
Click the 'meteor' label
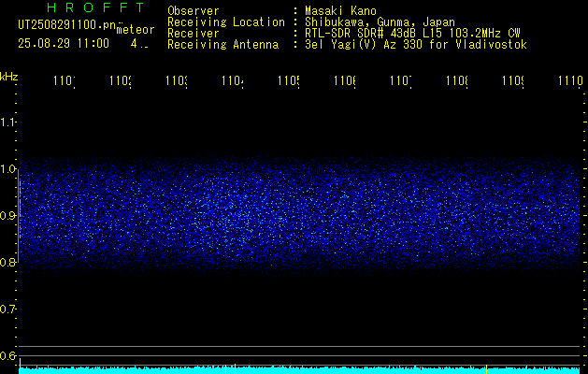pyautogui.click(x=136, y=30)
